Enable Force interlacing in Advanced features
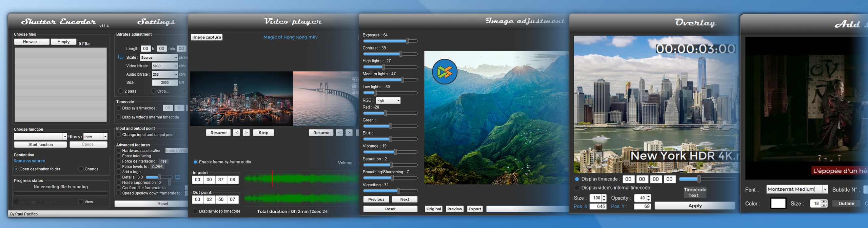Viewport: 868px width, 228px height. point(119,156)
